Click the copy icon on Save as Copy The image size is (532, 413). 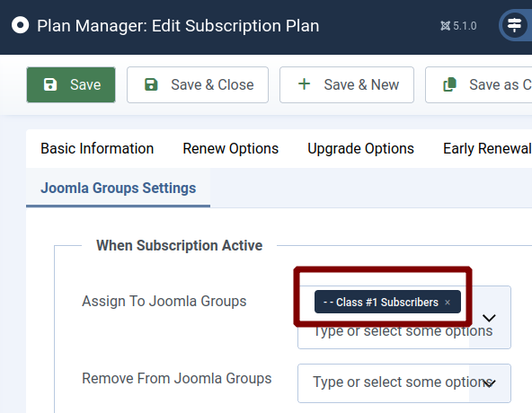point(450,84)
